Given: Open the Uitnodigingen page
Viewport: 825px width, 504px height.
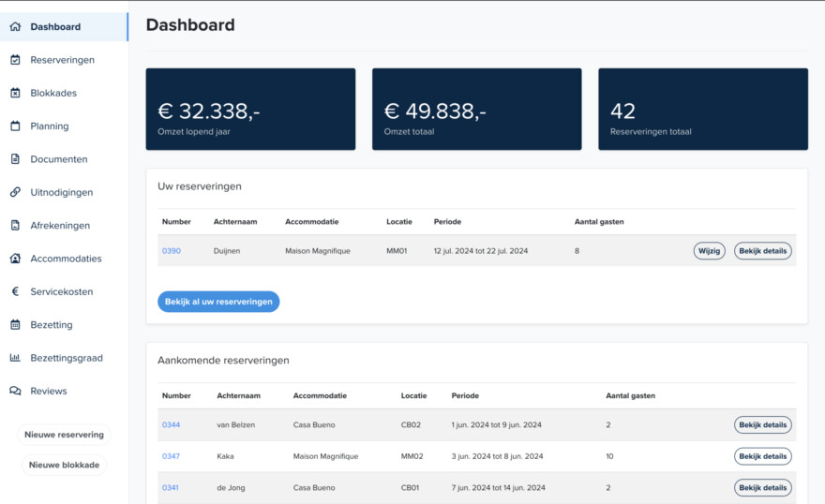Looking at the screenshot, I should (x=64, y=192).
